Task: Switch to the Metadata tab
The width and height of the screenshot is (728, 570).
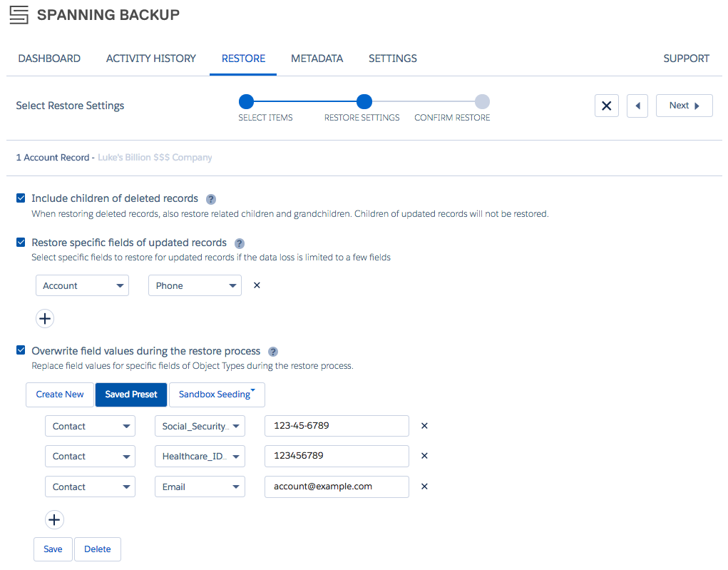Action: click(x=317, y=58)
